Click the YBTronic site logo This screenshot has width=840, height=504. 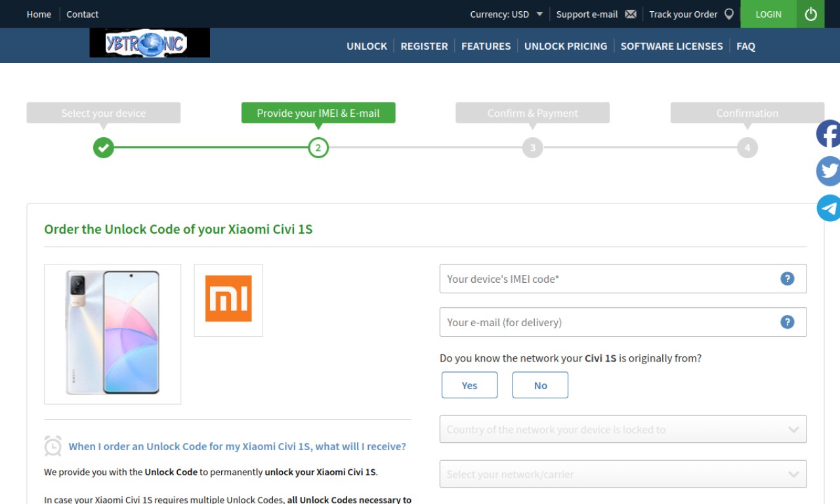pyautogui.click(x=150, y=43)
